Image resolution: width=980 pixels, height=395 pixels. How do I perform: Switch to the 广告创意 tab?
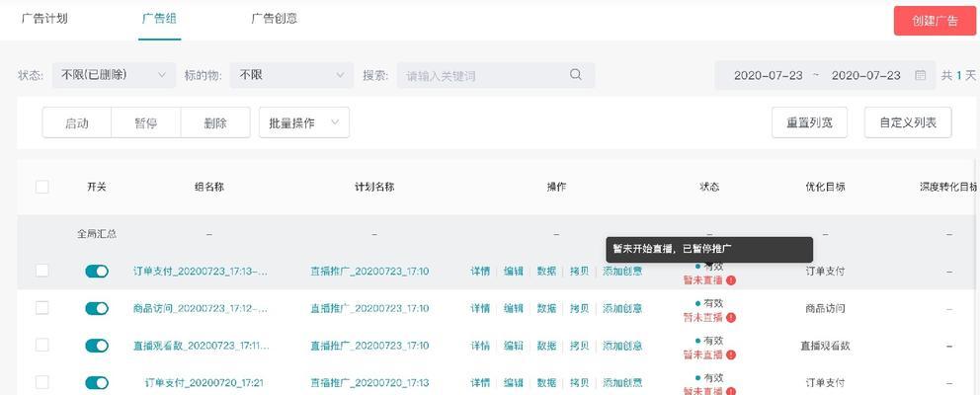pyautogui.click(x=274, y=19)
